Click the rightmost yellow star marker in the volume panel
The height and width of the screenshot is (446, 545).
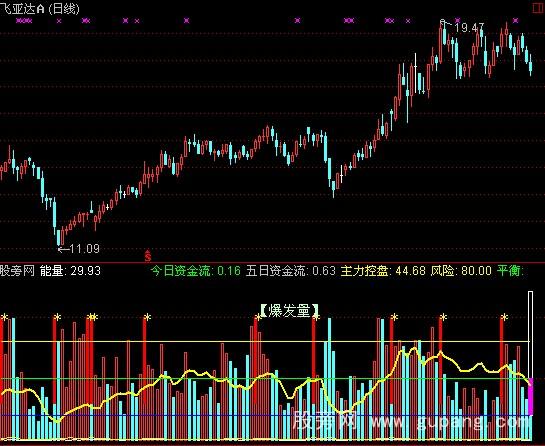tap(504, 317)
